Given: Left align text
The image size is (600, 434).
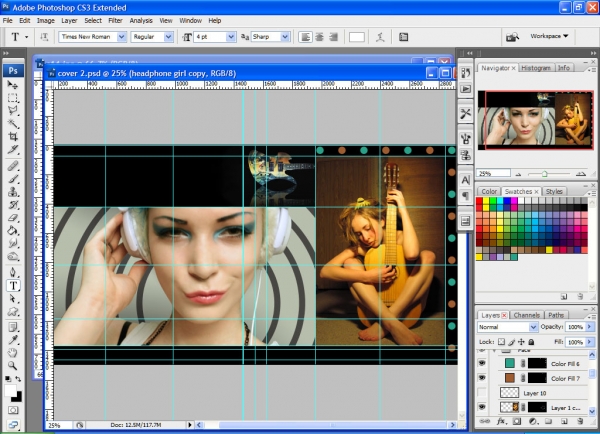Looking at the screenshot, I should click(x=305, y=37).
